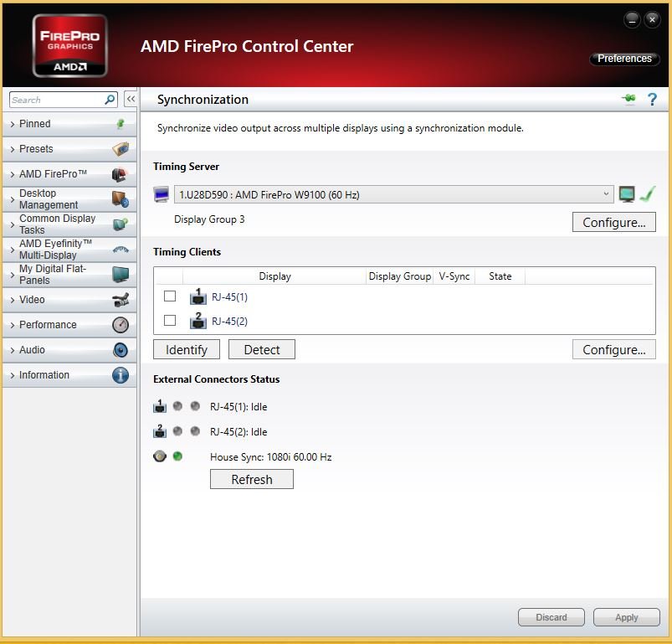Expand the AMD Eyefinity Multi-Display chevron

(x=13, y=250)
